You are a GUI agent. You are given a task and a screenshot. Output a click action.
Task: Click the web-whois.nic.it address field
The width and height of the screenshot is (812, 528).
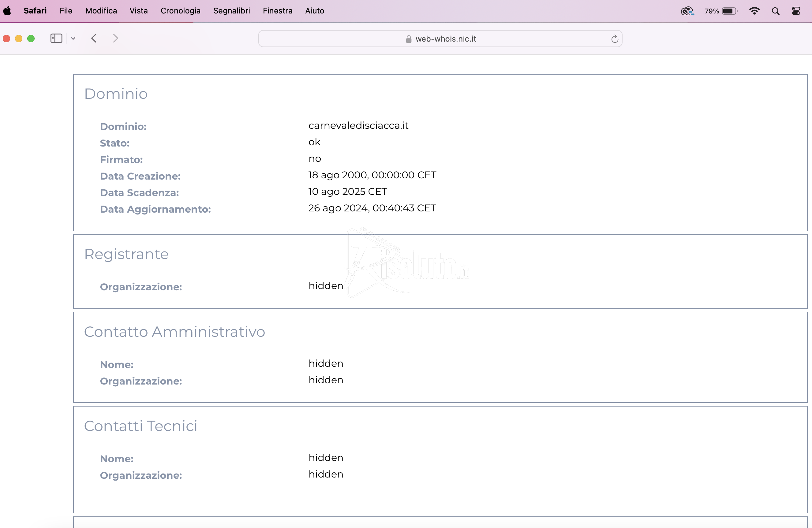445,39
